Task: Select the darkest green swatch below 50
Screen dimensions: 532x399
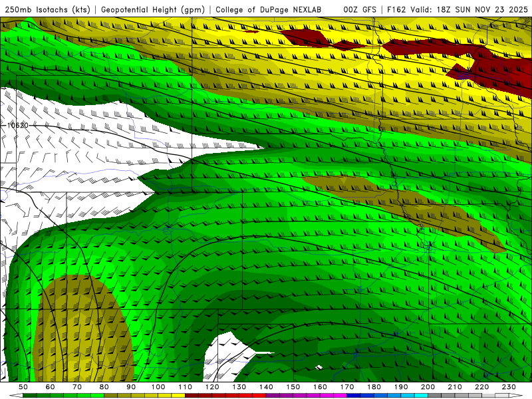Action: (x=30, y=395)
